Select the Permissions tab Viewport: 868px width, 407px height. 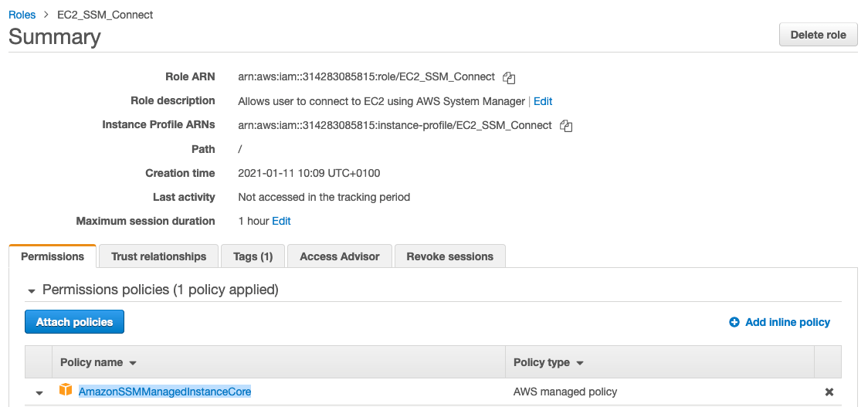click(53, 256)
